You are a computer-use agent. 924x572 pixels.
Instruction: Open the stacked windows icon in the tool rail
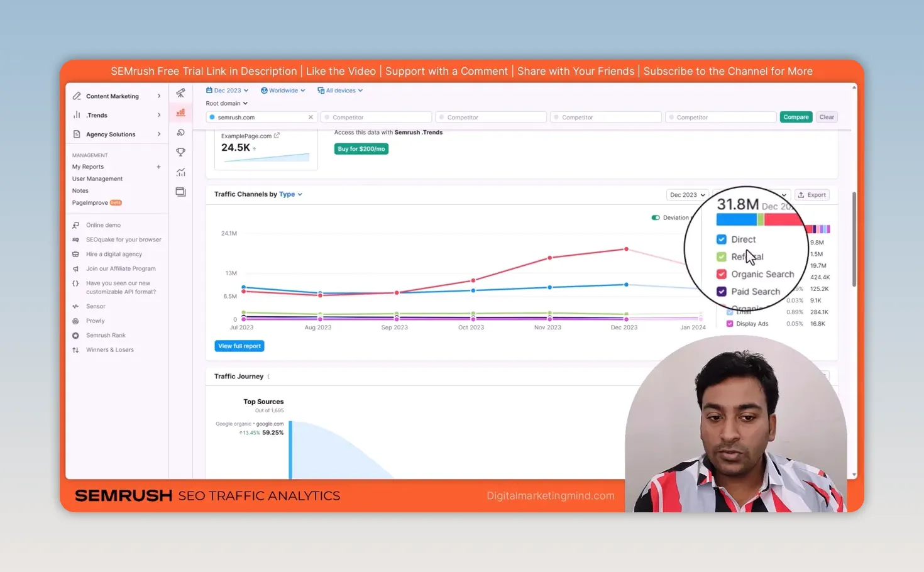[180, 192]
